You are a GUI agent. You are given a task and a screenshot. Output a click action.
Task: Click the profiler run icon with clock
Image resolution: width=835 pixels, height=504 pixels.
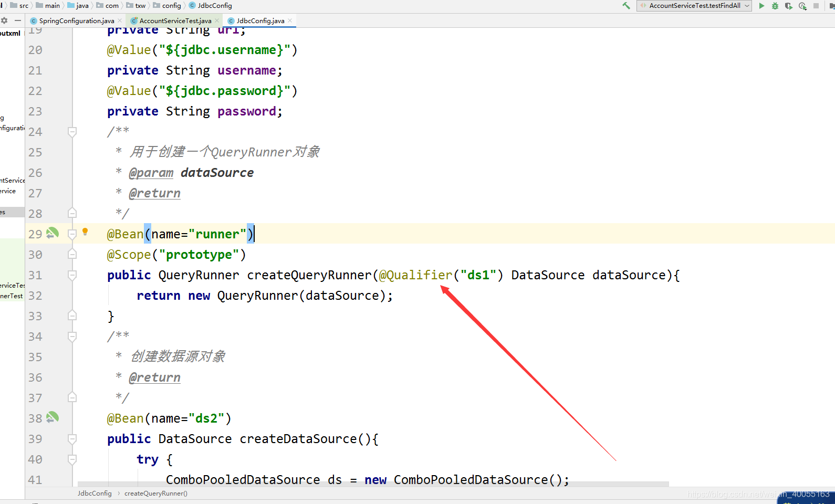[802, 6]
